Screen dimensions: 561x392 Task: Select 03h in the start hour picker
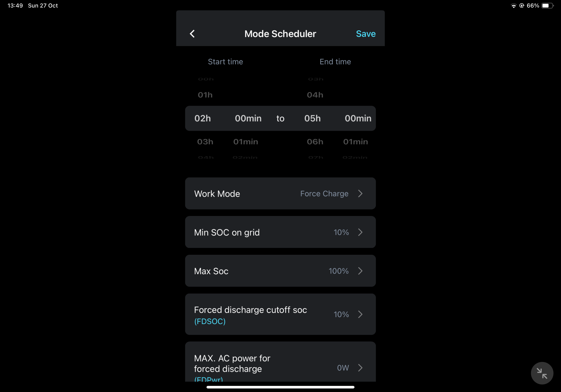click(205, 142)
